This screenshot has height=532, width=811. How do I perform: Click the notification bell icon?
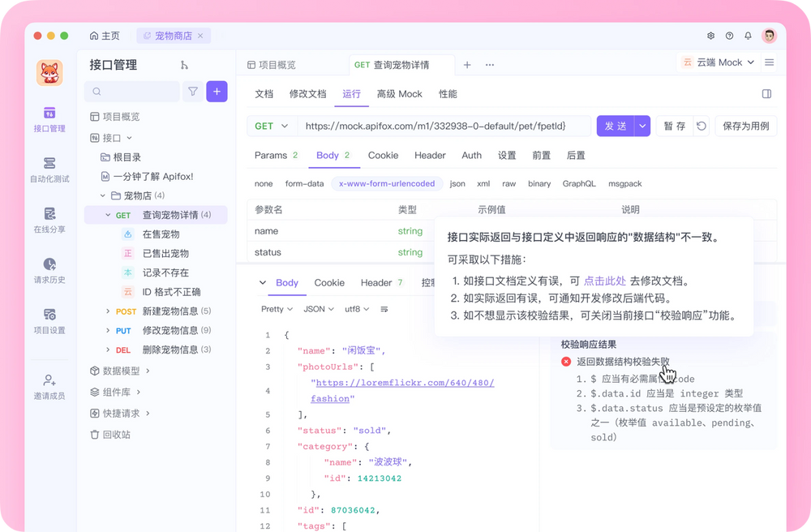tap(748, 36)
